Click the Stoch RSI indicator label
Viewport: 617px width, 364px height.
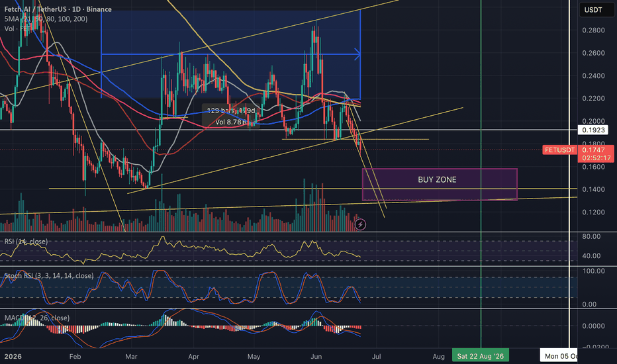[x=49, y=275]
